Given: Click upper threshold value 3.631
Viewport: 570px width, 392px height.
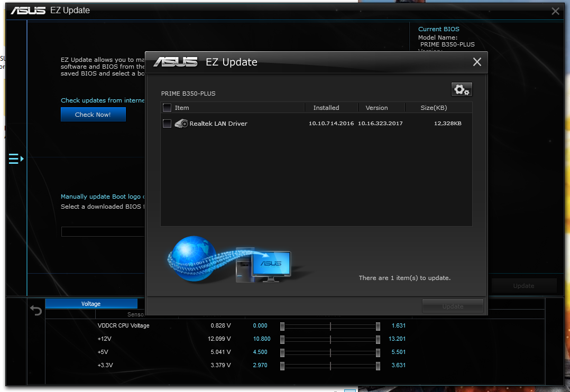Looking at the screenshot, I should coord(399,365).
